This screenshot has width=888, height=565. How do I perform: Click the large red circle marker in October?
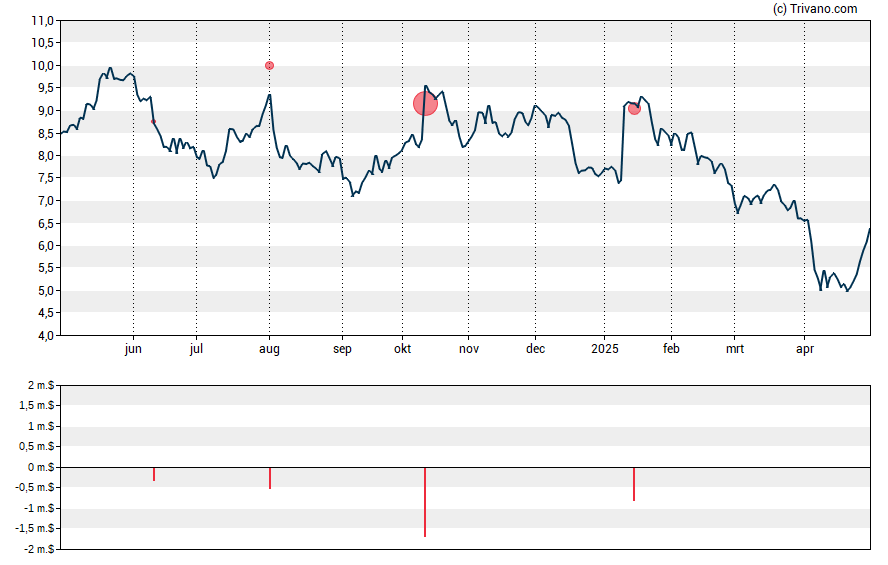(x=425, y=104)
